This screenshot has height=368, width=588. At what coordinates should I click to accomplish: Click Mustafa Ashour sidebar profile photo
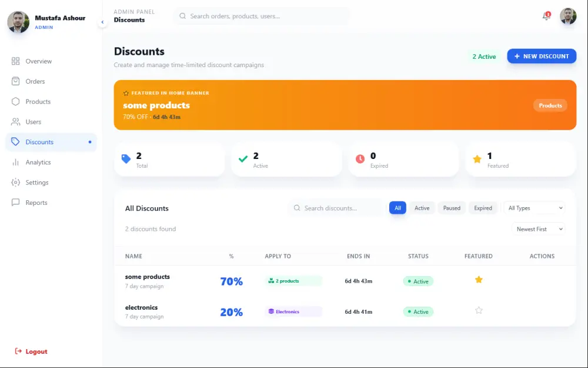pyautogui.click(x=18, y=22)
